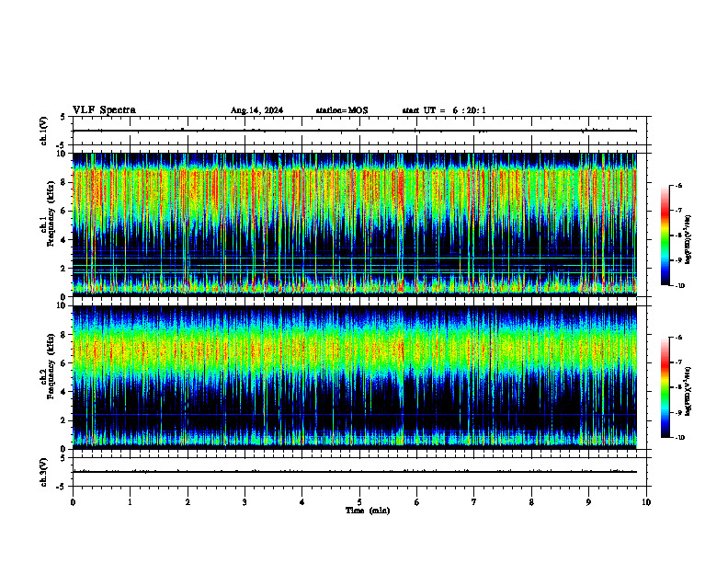Click the ch.3 voltage waveform trace
Screen dimensions: 728x563
(x=355, y=472)
